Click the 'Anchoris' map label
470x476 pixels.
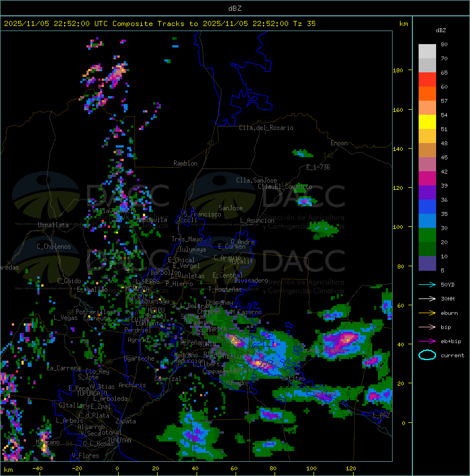tap(132, 385)
